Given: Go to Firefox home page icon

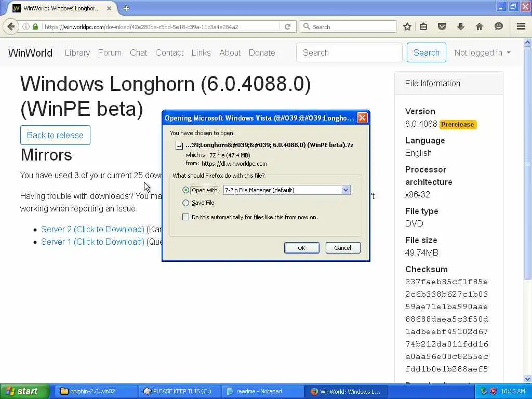Looking at the screenshot, I should pos(480,26).
